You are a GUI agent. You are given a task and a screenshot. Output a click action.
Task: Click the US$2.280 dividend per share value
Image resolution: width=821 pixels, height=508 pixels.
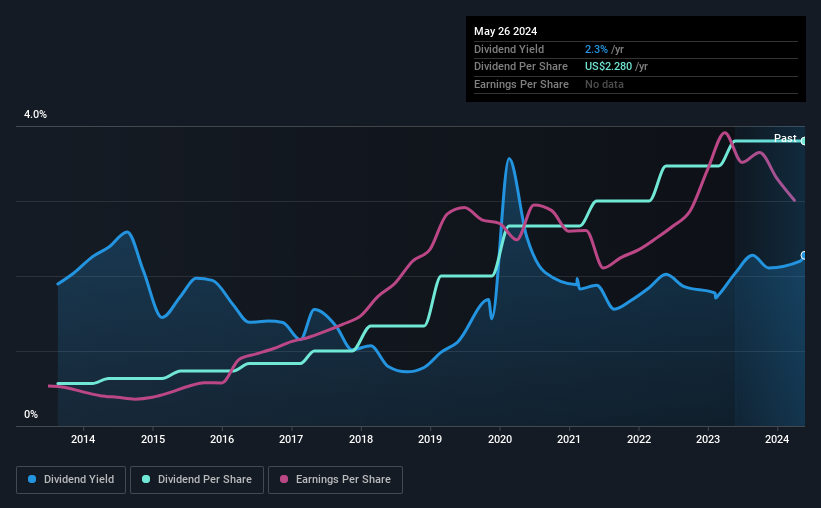[608, 67]
